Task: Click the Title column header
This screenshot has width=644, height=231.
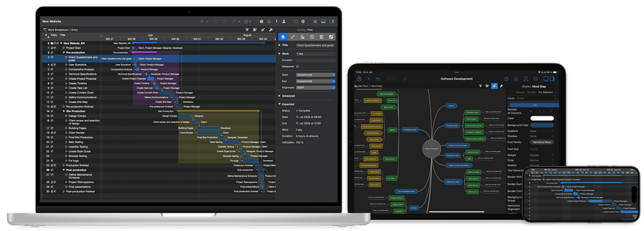Action: point(63,35)
